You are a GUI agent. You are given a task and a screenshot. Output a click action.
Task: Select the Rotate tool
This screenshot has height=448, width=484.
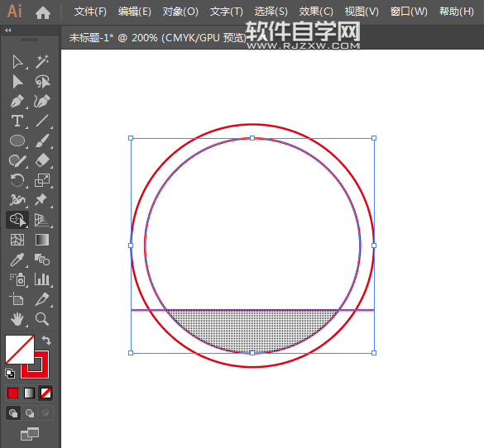pyautogui.click(x=17, y=180)
